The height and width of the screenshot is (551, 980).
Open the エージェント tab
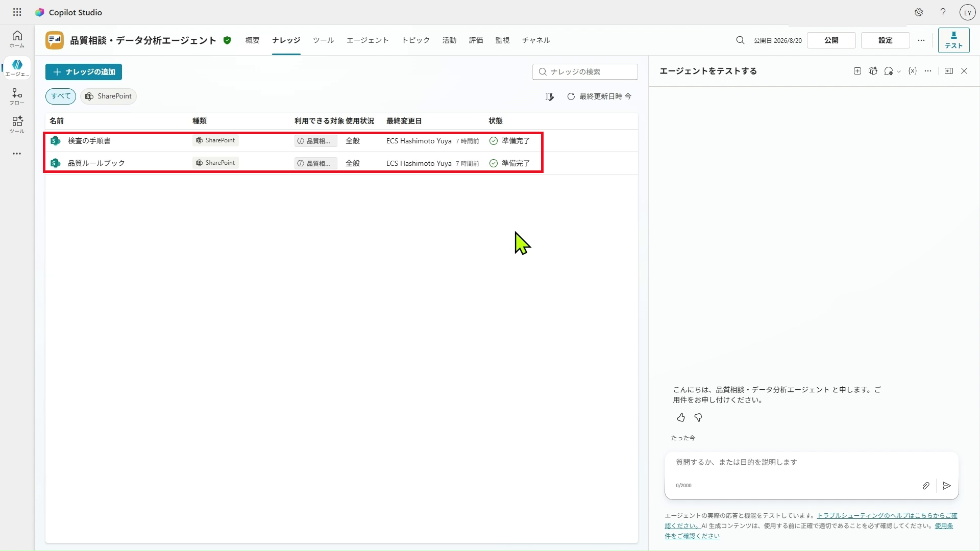pyautogui.click(x=367, y=40)
